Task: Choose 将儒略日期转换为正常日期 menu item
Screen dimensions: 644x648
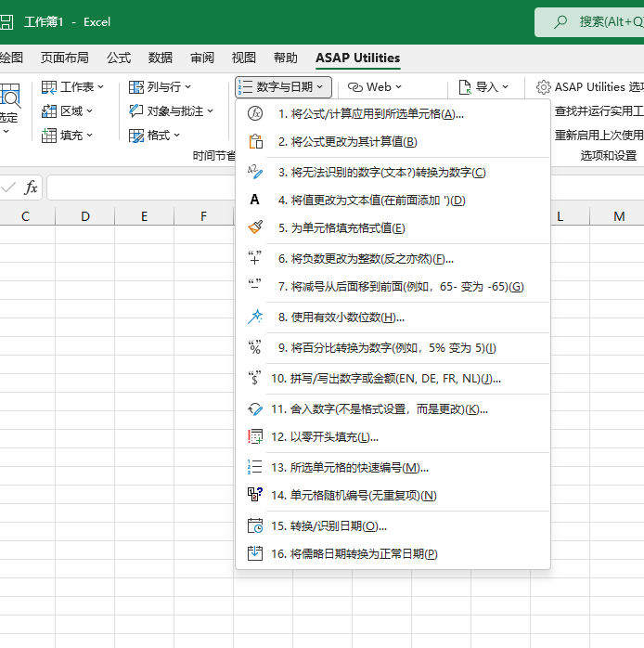Action: (393, 554)
